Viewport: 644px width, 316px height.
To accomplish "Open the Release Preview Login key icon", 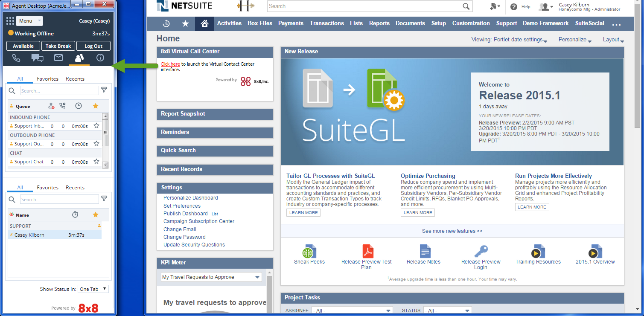I will pyautogui.click(x=481, y=251).
